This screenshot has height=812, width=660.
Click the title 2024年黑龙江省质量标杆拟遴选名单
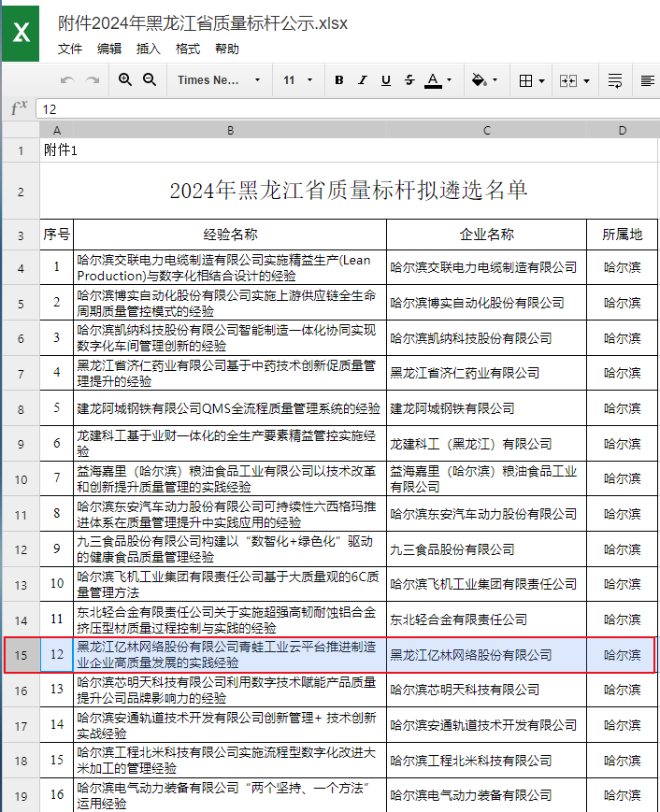(349, 191)
